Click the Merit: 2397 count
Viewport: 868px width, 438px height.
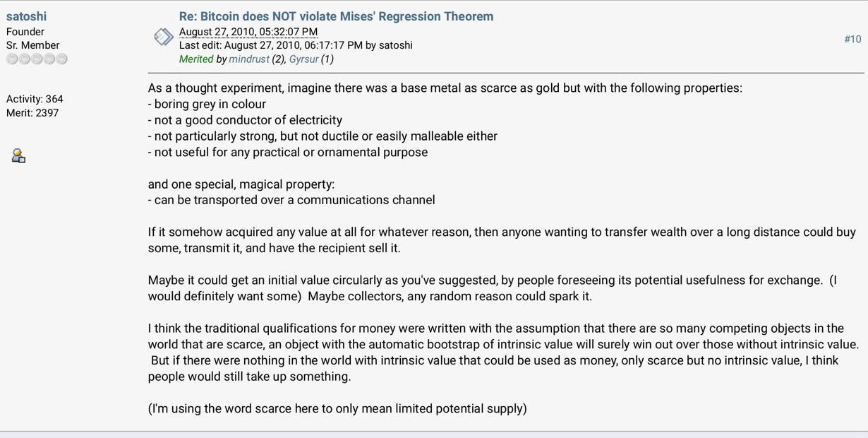(x=32, y=113)
